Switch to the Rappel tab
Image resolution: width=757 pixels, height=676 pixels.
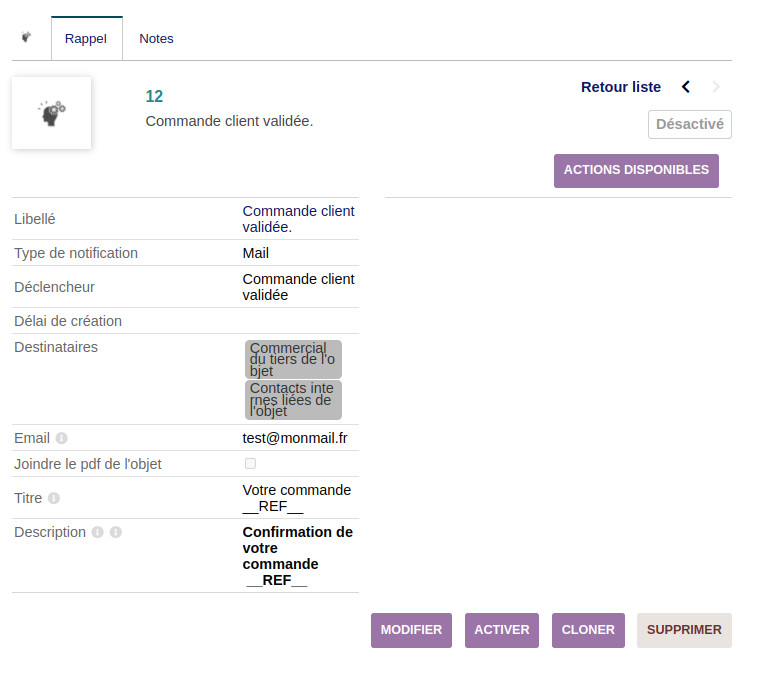[87, 39]
